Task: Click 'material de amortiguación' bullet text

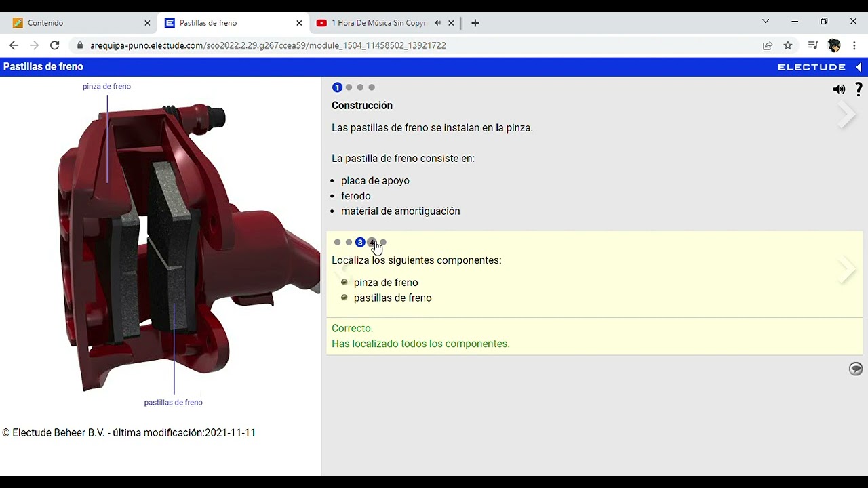Action: tap(401, 211)
